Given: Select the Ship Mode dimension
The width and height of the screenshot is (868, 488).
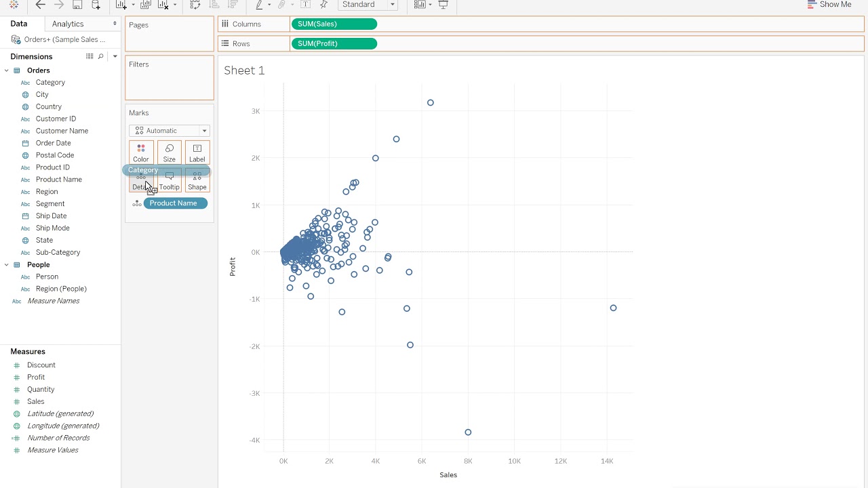Looking at the screenshot, I should 52,228.
